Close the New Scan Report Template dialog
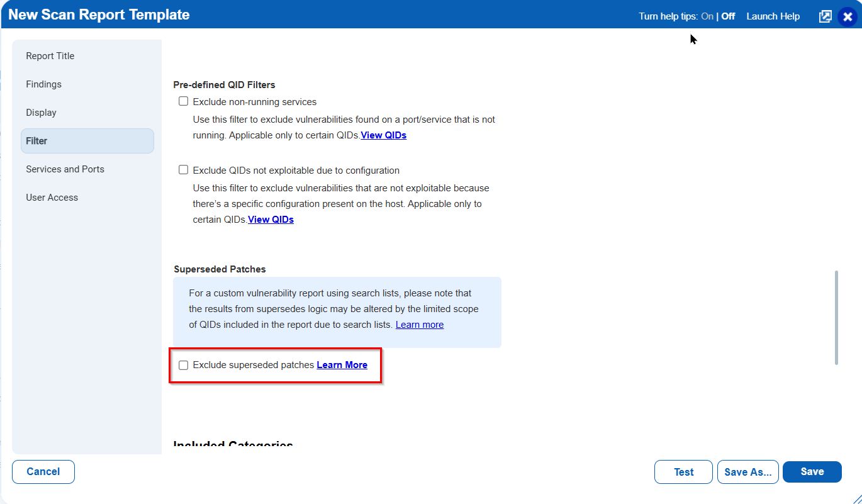 (848, 17)
